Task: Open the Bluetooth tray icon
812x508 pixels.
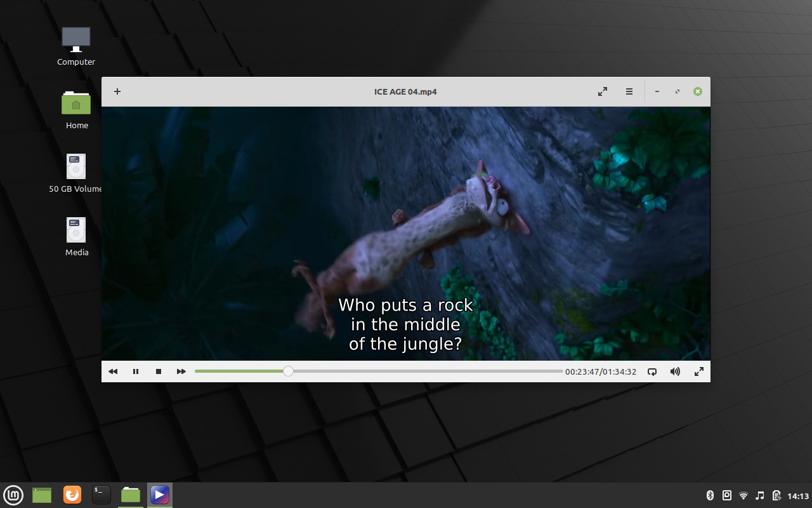Action: (x=710, y=495)
